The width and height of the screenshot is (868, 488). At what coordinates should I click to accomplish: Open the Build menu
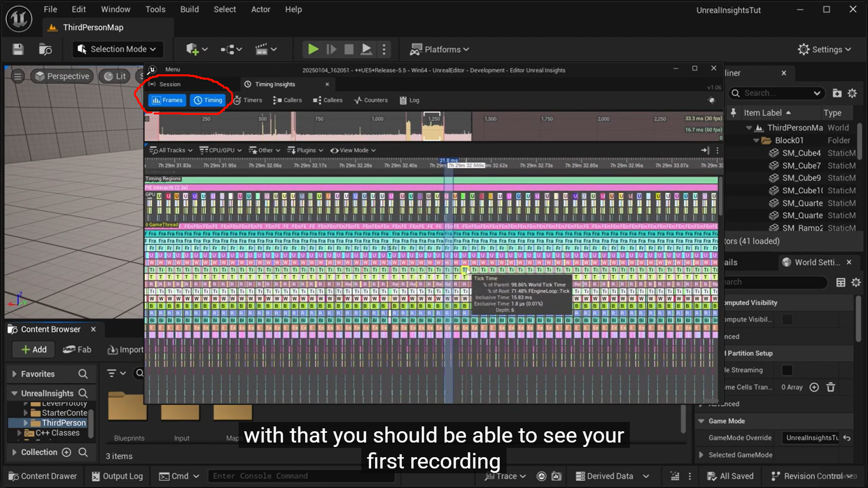click(189, 9)
